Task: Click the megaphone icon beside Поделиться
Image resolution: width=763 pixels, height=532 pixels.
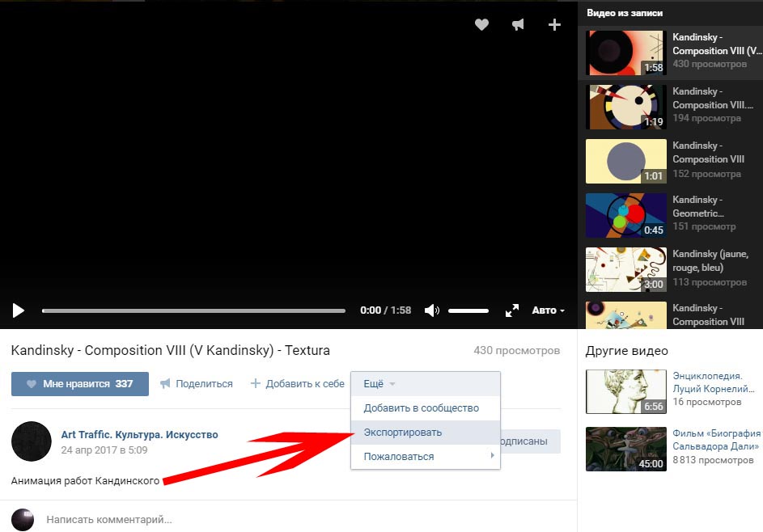Action: tap(165, 384)
